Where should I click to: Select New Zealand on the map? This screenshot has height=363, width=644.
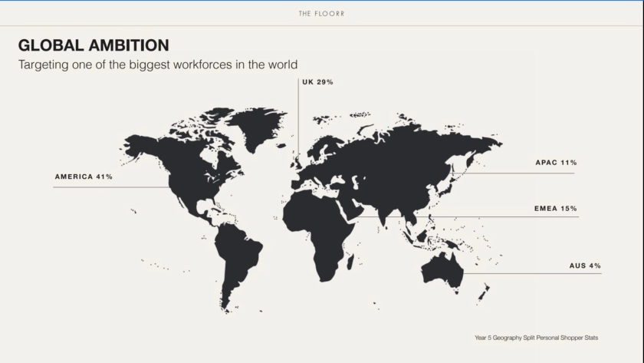485,292
